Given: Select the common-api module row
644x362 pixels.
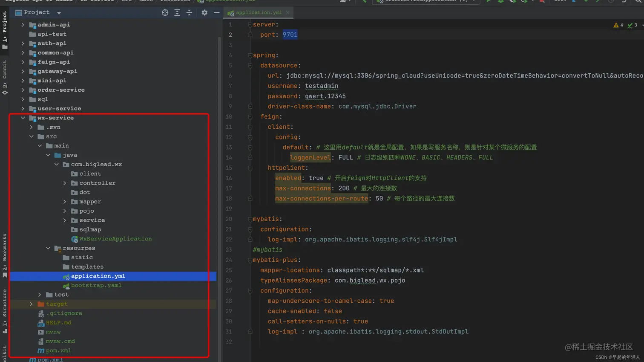Looking at the screenshot, I should [x=113, y=53].
